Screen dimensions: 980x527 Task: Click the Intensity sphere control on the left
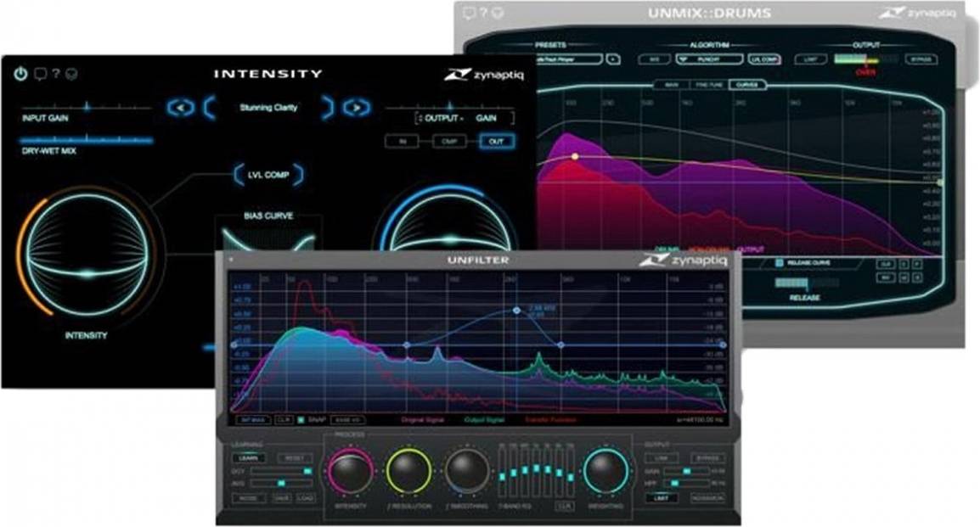(88, 256)
